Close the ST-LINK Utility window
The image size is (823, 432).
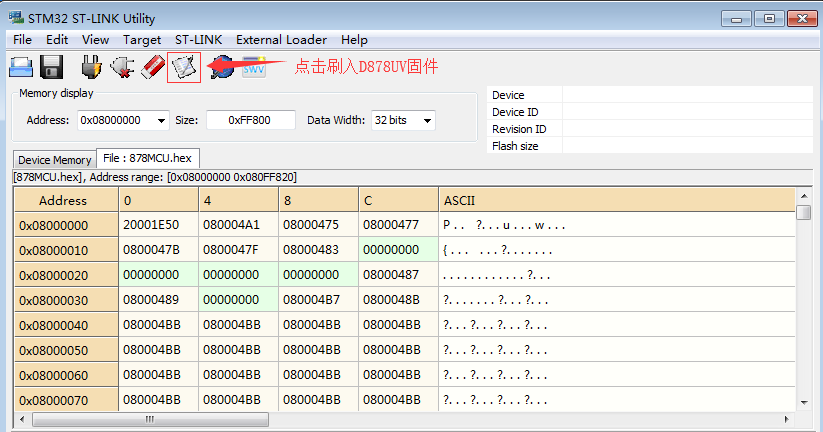(802, 19)
